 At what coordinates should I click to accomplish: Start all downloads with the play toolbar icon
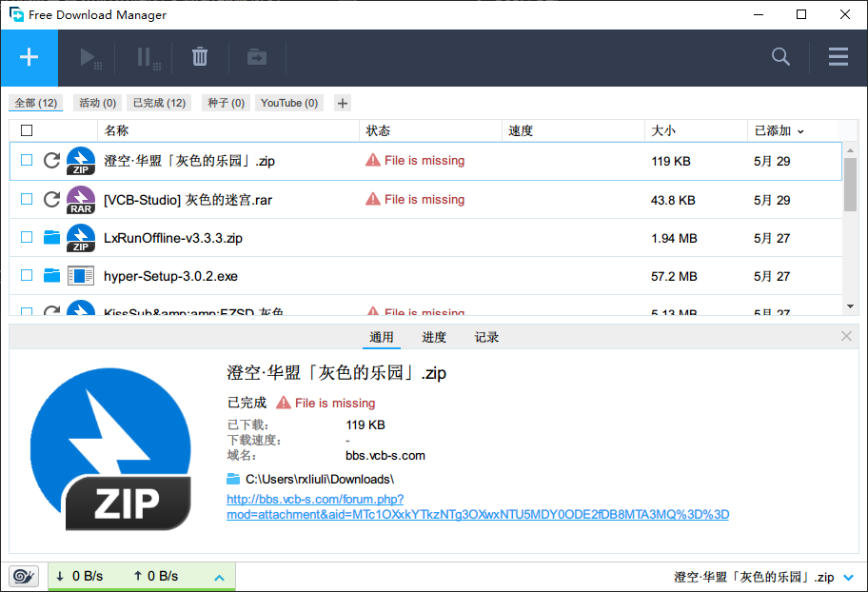90,58
